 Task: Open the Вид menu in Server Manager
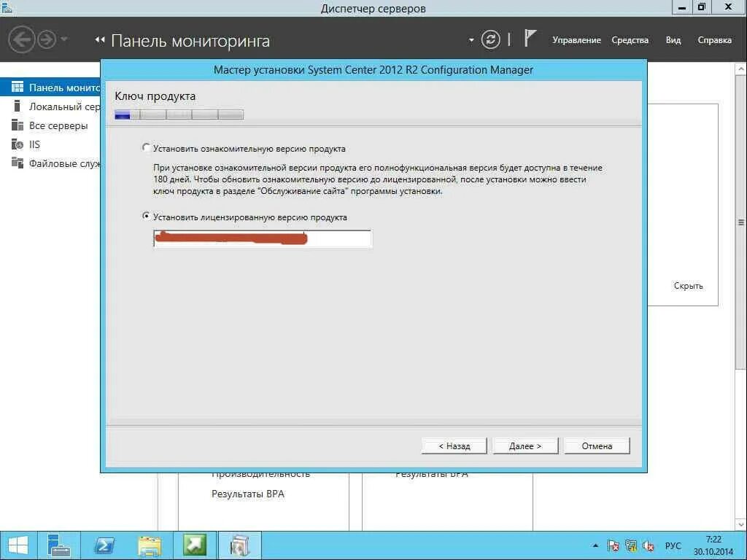pyautogui.click(x=673, y=41)
